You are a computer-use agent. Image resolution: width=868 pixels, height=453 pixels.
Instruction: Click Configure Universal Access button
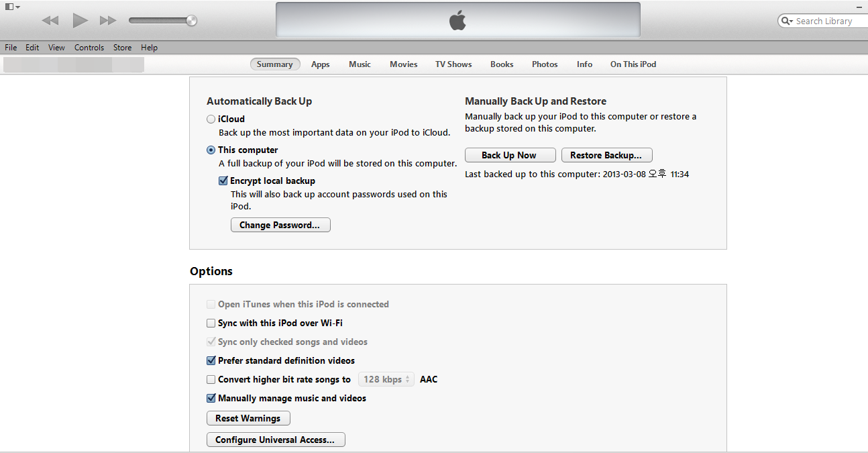coord(275,440)
